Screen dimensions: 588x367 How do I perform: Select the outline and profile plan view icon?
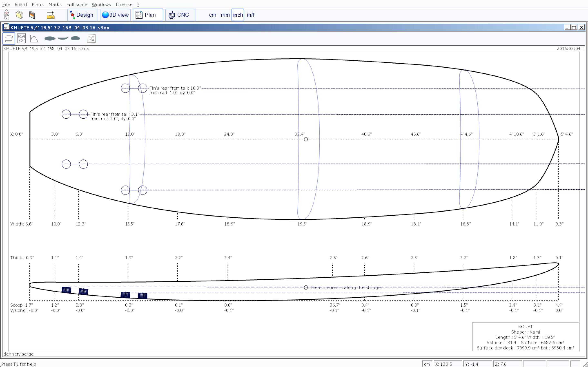point(9,39)
